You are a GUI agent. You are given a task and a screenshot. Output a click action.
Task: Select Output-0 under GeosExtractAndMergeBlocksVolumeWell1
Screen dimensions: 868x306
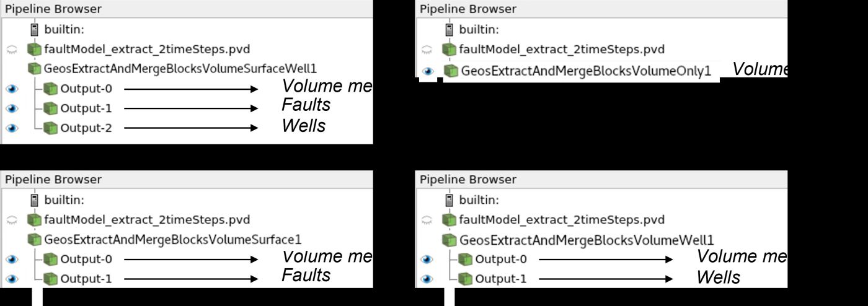pyautogui.click(x=501, y=259)
